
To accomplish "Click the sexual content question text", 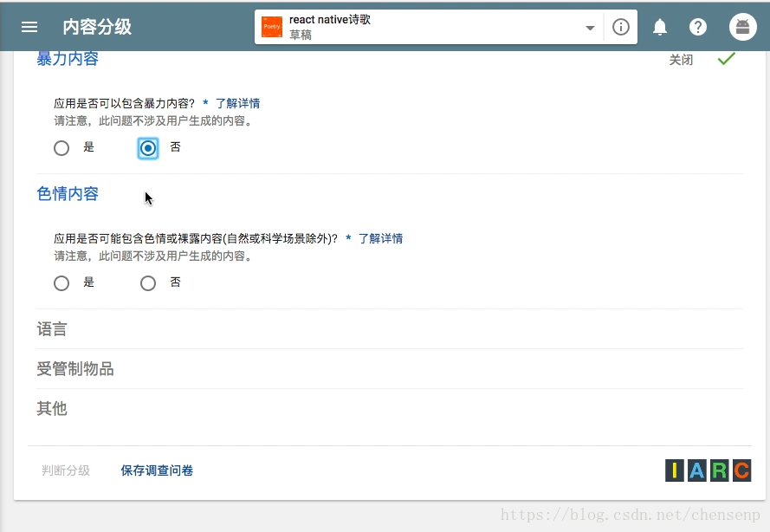I will (196, 238).
